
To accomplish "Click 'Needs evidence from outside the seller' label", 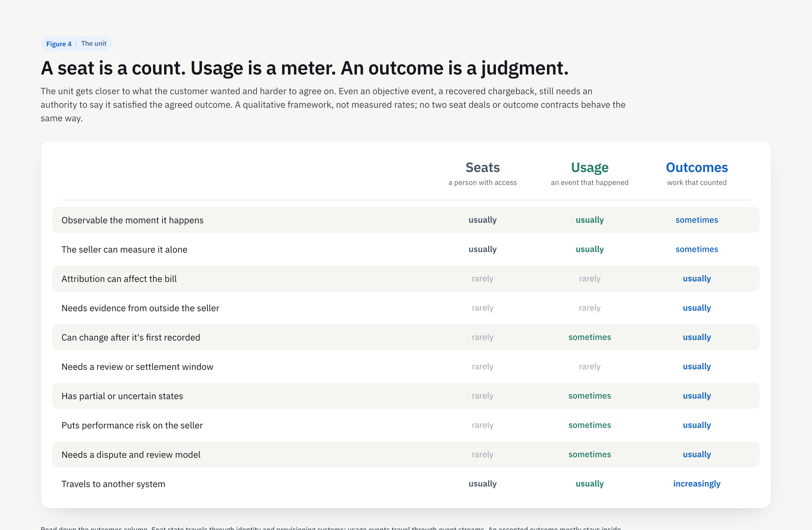I will point(140,308).
